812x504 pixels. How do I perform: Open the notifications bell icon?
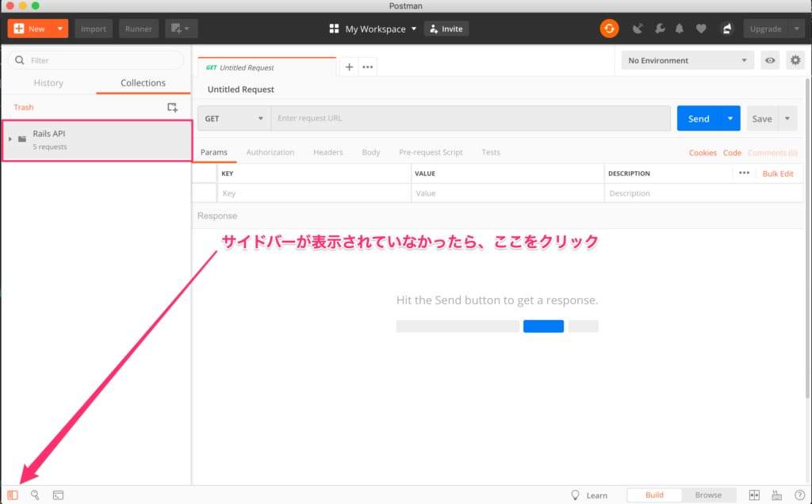point(680,29)
